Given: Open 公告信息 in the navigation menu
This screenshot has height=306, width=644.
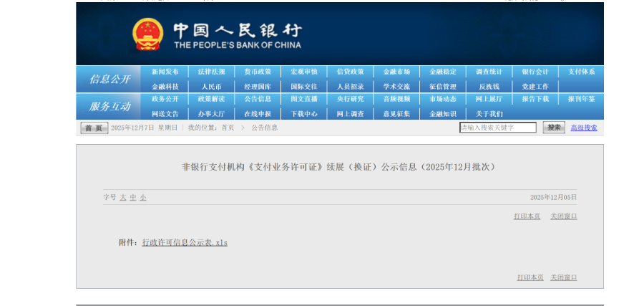Looking at the screenshot, I should coord(258,99).
